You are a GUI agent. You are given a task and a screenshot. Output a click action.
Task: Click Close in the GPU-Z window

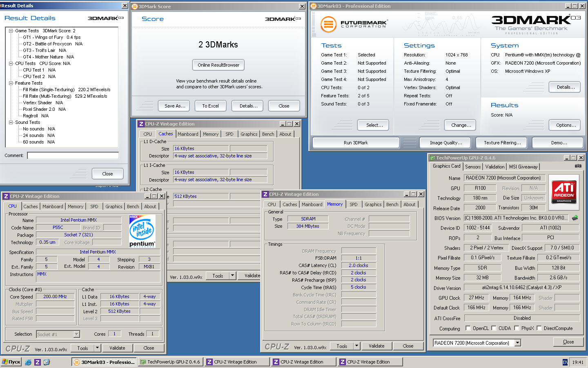[x=568, y=342]
